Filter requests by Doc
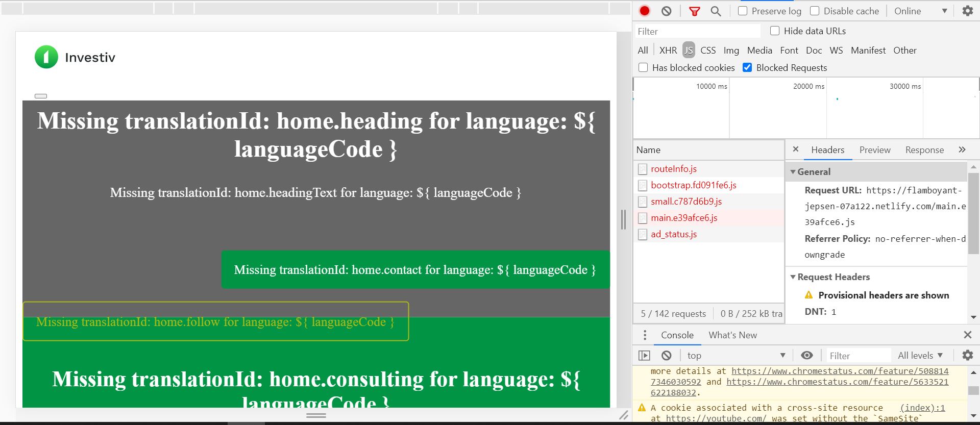Viewport: 980px width, 425px height. [x=814, y=50]
